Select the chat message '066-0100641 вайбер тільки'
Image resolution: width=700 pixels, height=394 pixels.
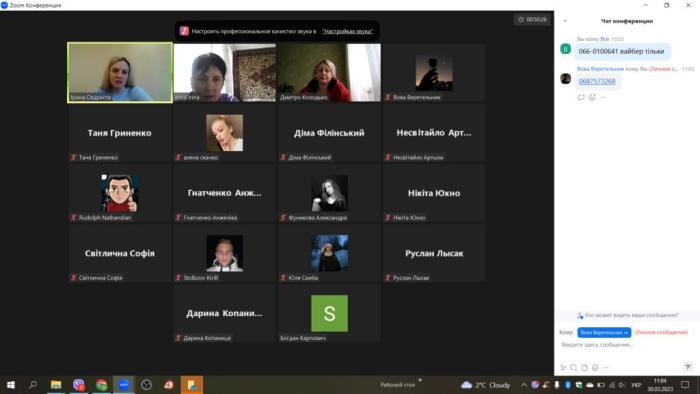(x=621, y=51)
